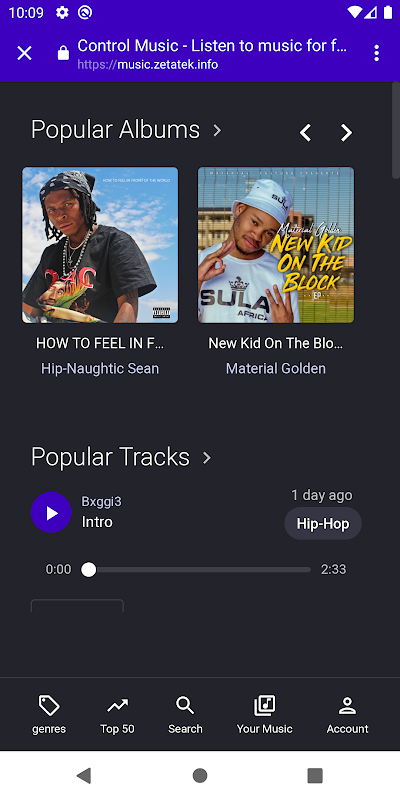The height and width of the screenshot is (800, 400).
Task: Open the Account profile icon
Action: click(347, 706)
